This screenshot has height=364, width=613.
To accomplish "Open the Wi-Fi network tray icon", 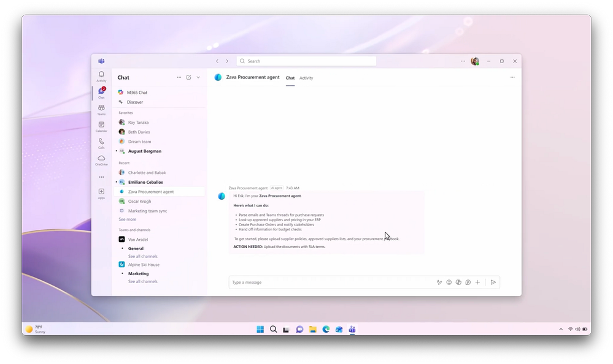I will pos(571,329).
